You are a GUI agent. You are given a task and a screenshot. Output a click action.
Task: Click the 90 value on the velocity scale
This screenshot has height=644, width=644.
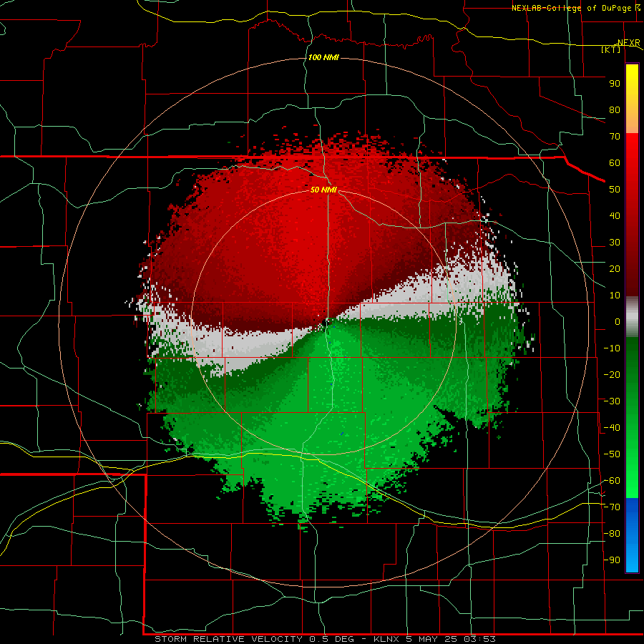click(x=615, y=84)
